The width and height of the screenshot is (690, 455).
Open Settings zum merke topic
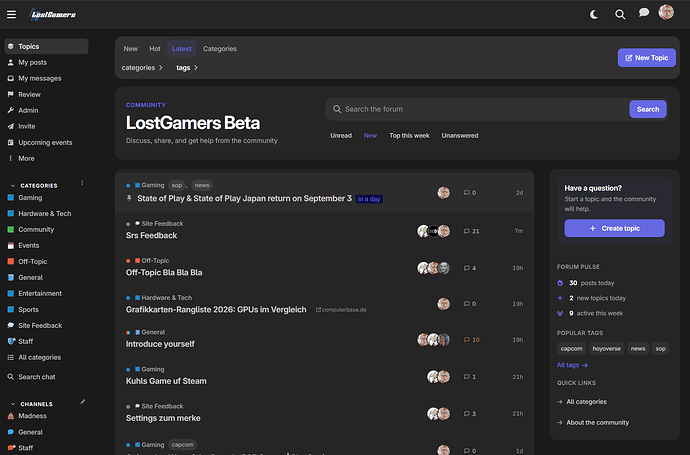coord(163,418)
